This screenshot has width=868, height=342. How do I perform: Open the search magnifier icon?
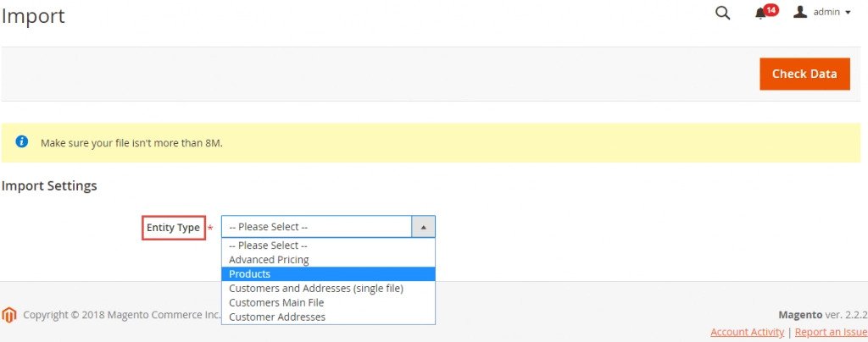tap(722, 14)
